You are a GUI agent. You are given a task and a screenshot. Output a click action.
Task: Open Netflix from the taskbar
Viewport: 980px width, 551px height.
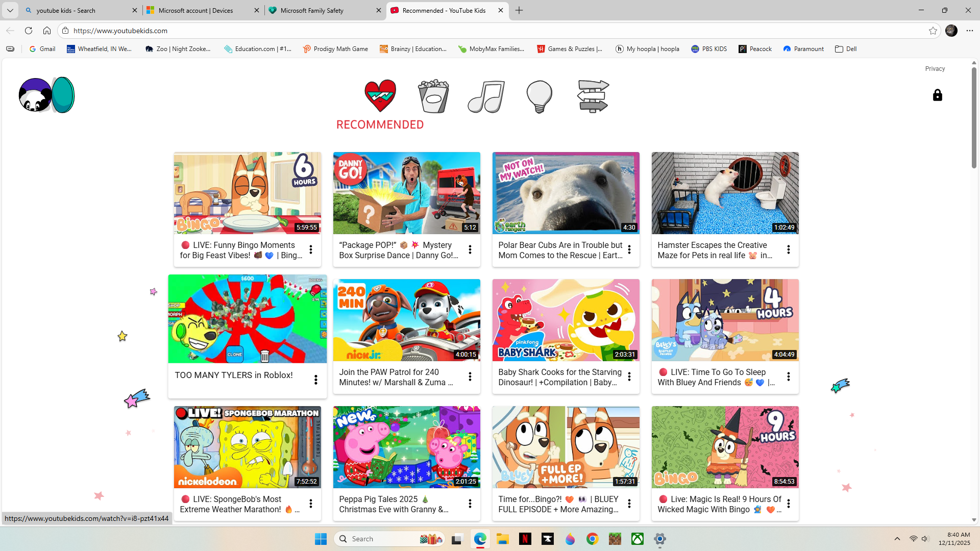point(525,539)
